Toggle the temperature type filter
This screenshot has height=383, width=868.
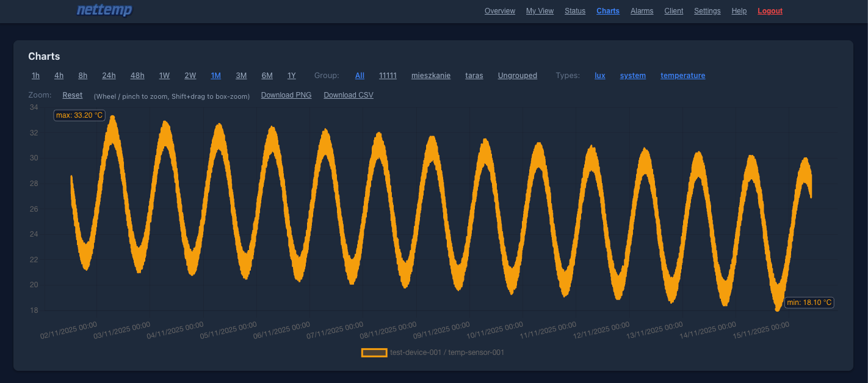click(682, 76)
